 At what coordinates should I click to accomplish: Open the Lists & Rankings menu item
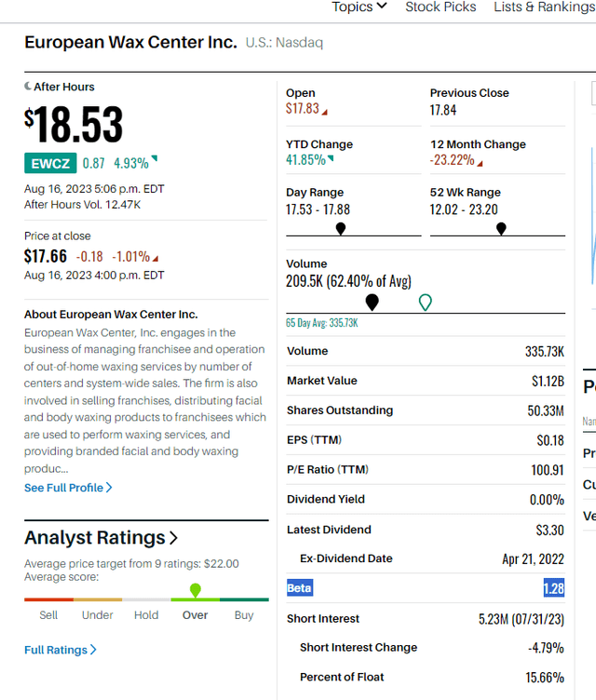[544, 7]
